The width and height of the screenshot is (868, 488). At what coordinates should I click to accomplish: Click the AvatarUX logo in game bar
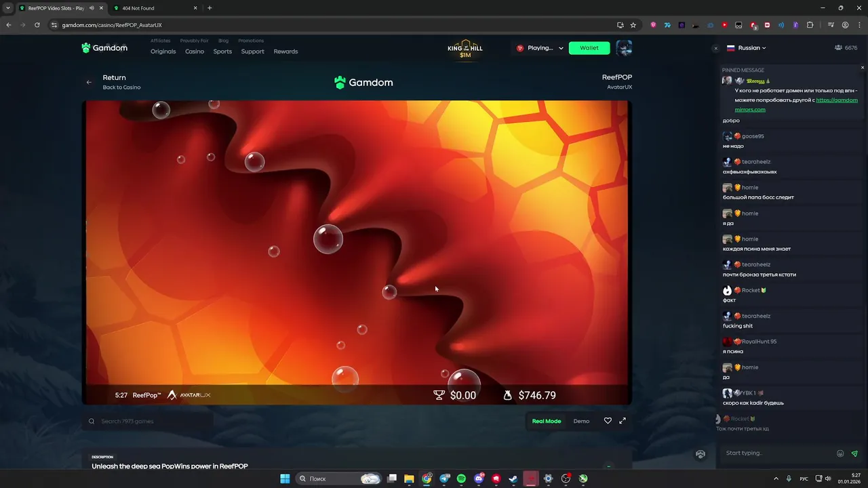[189, 395]
